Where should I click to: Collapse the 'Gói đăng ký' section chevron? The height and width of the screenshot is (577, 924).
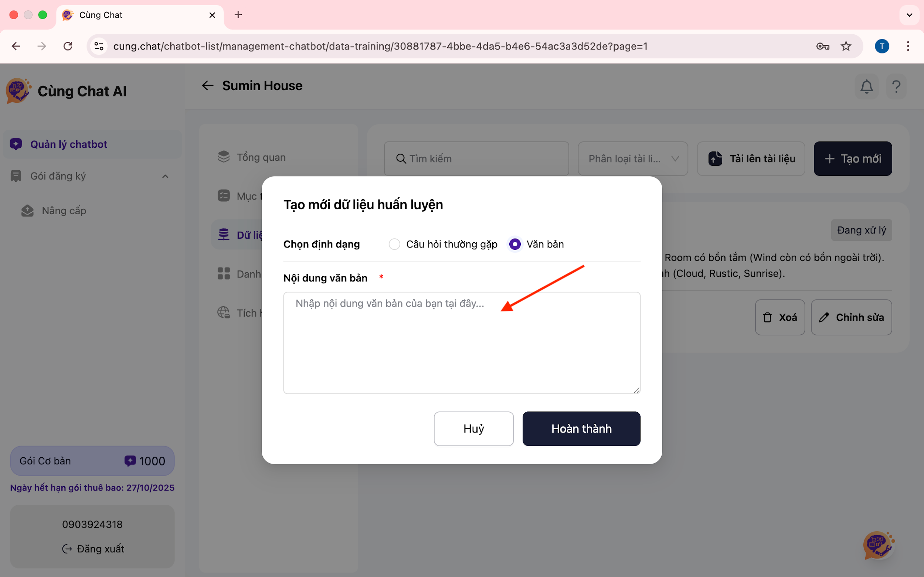pos(165,176)
